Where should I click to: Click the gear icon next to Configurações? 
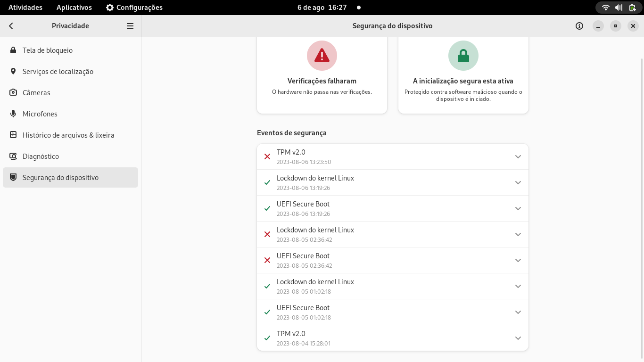[x=110, y=8]
